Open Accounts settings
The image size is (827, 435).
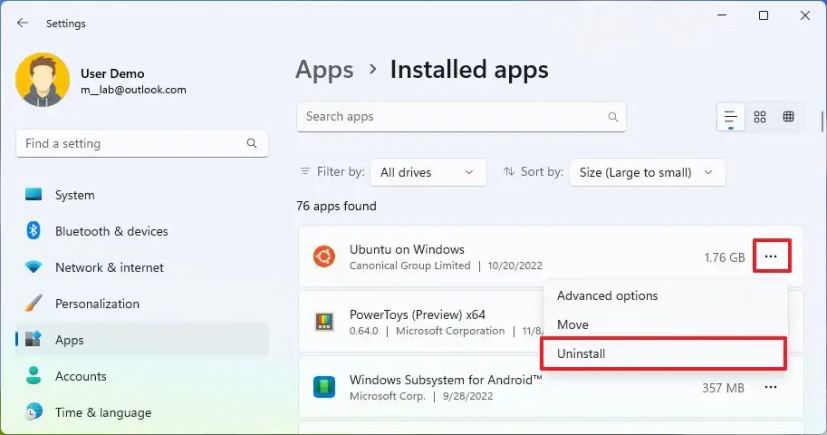tap(142, 376)
